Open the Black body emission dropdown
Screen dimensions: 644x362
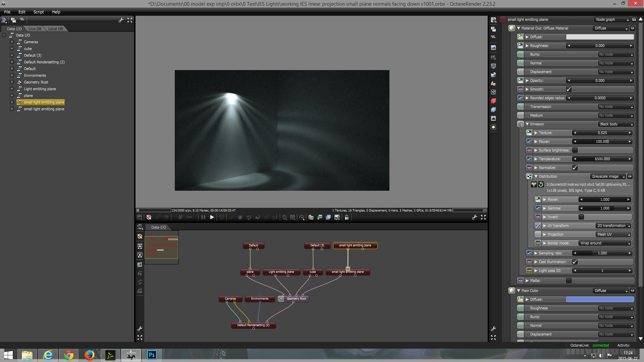tap(616, 124)
